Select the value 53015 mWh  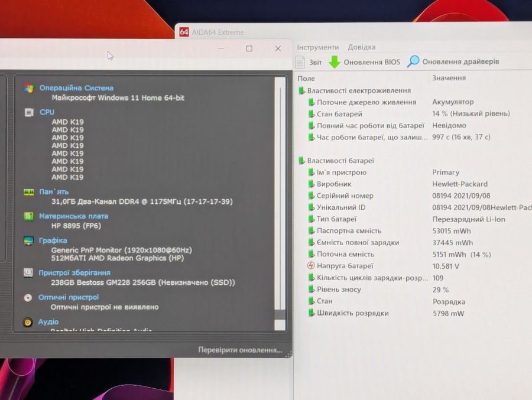(x=452, y=231)
